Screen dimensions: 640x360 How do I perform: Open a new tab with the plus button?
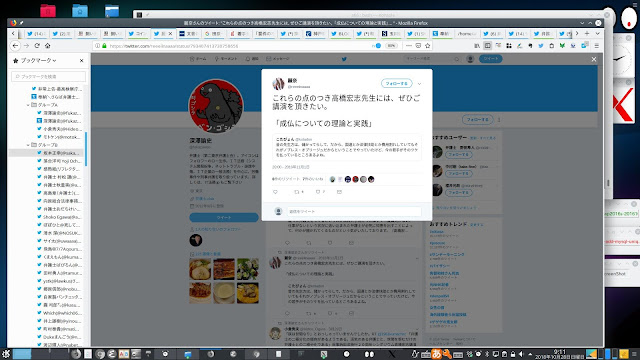(x=587, y=33)
